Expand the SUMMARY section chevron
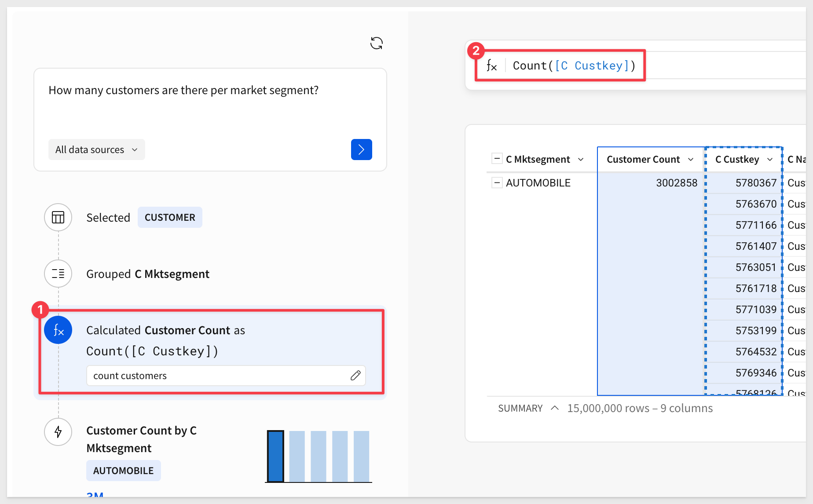Image resolution: width=813 pixels, height=504 pixels. (555, 408)
